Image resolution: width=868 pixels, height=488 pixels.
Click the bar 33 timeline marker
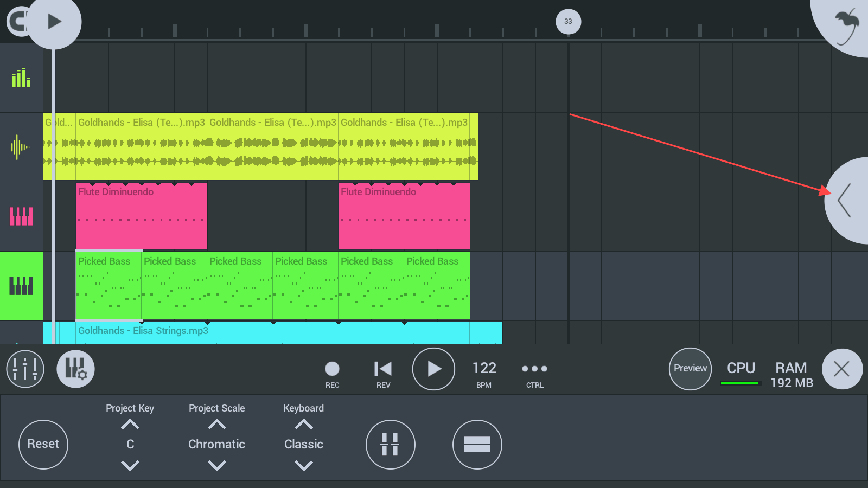click(568, 22)
